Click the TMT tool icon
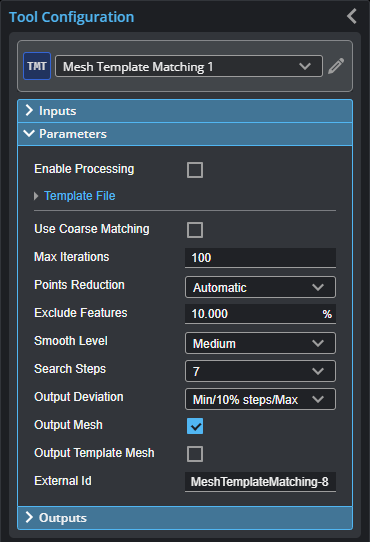The image size is (370, 542). (x=37, y=66)
